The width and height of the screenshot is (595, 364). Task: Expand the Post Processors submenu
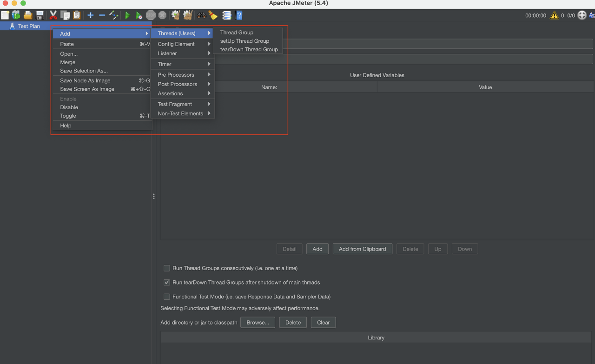183,84
